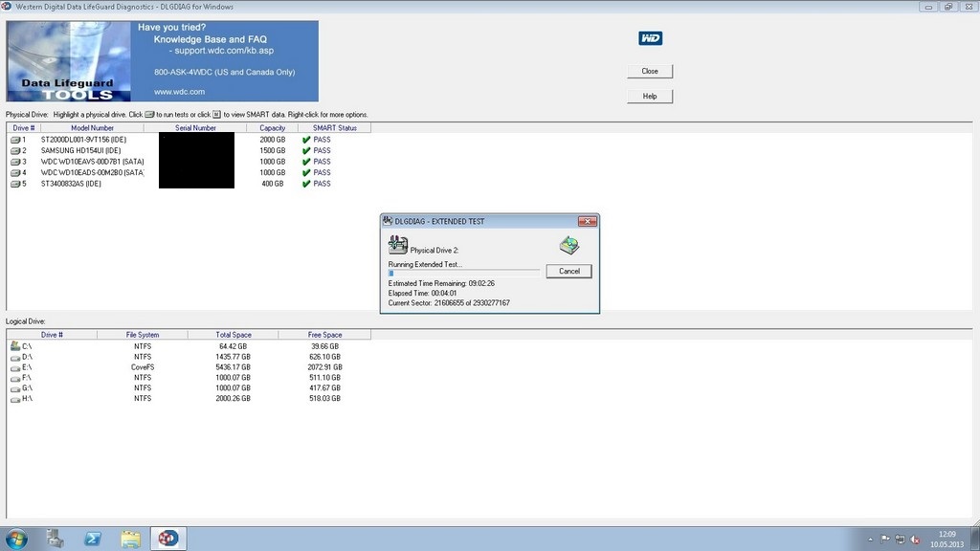
Task: Click the Close button below WD logo
Action: coord(650,71)
